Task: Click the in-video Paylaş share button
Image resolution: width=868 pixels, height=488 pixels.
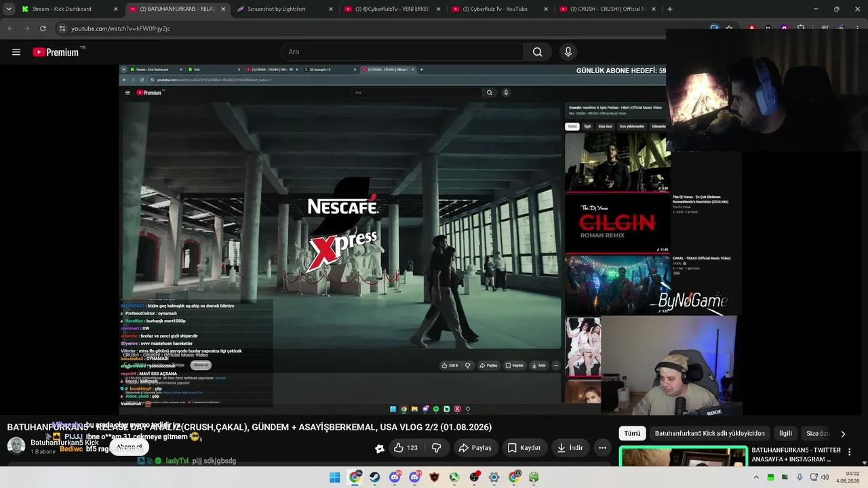Action: click(488, 365)
